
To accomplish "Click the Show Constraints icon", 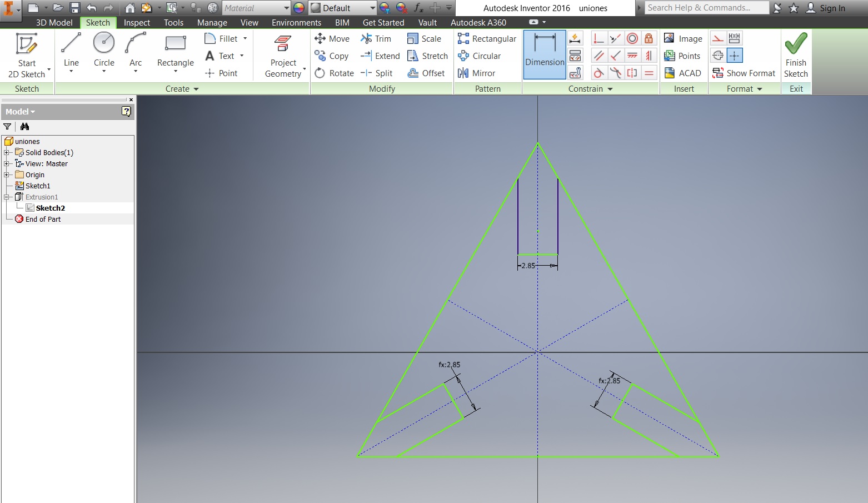I will coord(575,56).
